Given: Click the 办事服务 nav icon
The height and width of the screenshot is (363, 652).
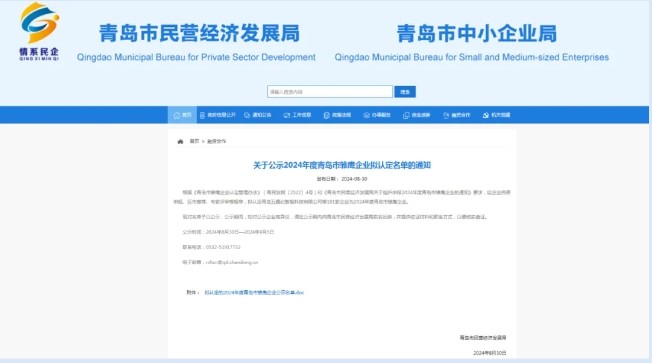Looking at the screenshot, I should coord(366,115).
